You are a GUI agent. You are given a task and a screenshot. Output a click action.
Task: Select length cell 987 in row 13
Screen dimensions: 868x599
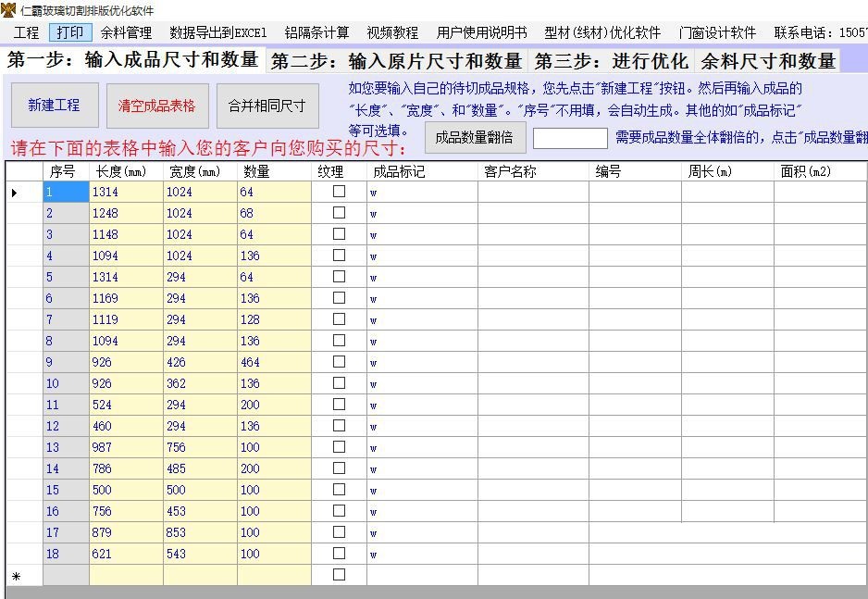click(126, 448)
